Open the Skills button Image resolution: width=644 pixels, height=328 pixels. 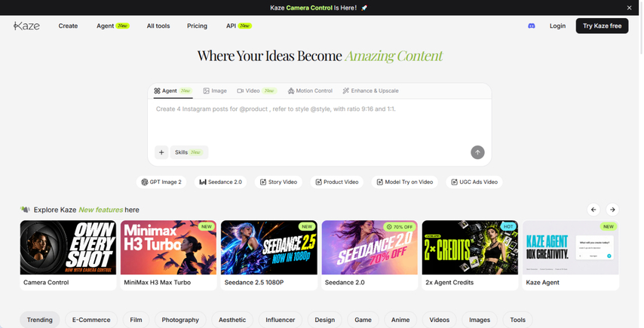coord(189,152)
